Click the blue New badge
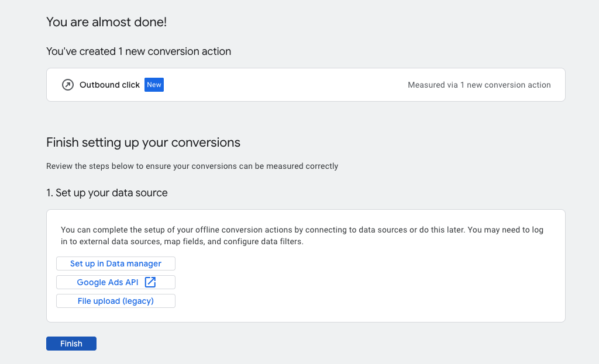The width and height of the screenshot is (599, 364). point(154,85)
